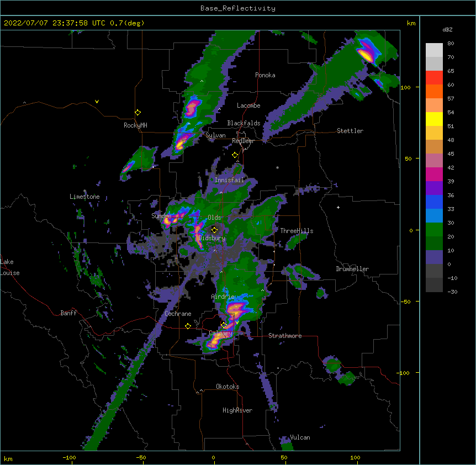Click the Lacombe city label
The image size is (476, 465).
click(248, 105)
